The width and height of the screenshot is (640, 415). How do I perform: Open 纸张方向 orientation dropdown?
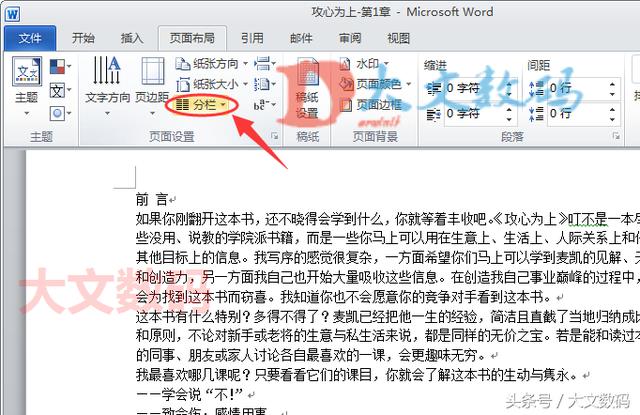pyautogui.click(x=211, y=64)
